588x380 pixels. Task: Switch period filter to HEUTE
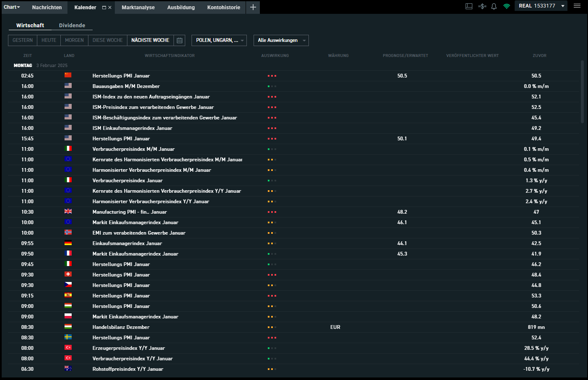[x=49, y=40]
